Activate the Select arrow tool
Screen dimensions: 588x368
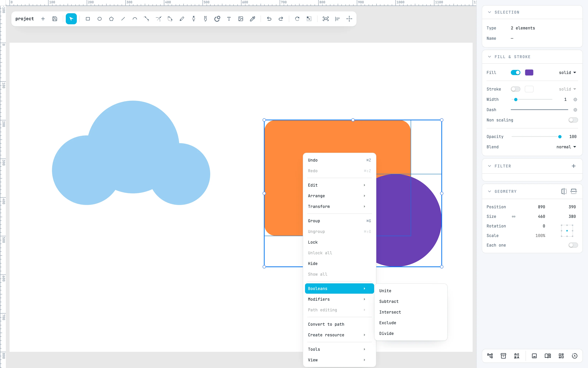(71, 19)
